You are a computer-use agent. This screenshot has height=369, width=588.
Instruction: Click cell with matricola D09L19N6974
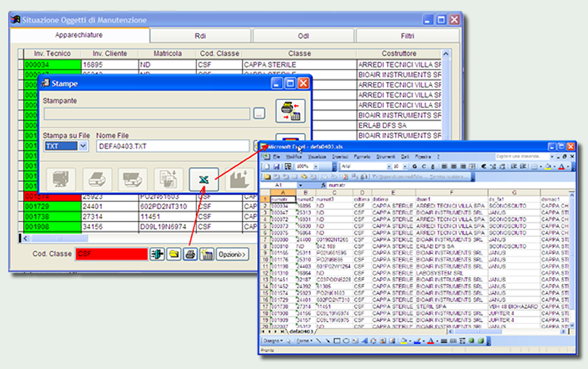[167, 227]
